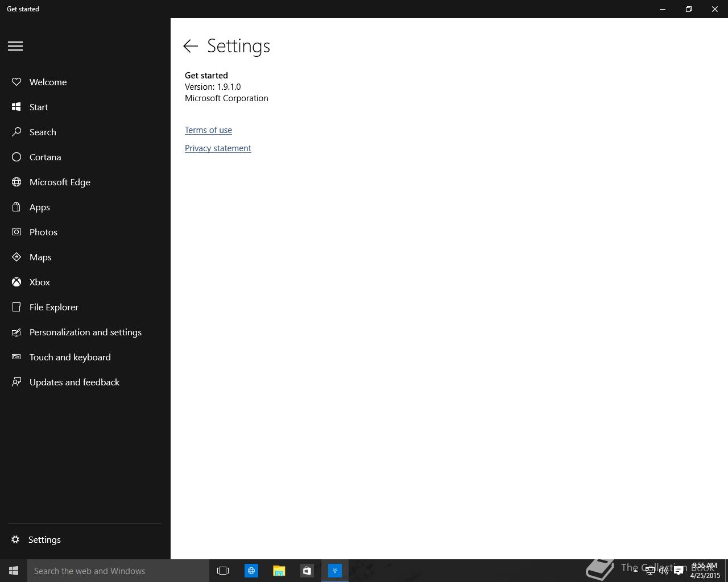Click the Windows logo icon beside Start

(x=16, y=107)
